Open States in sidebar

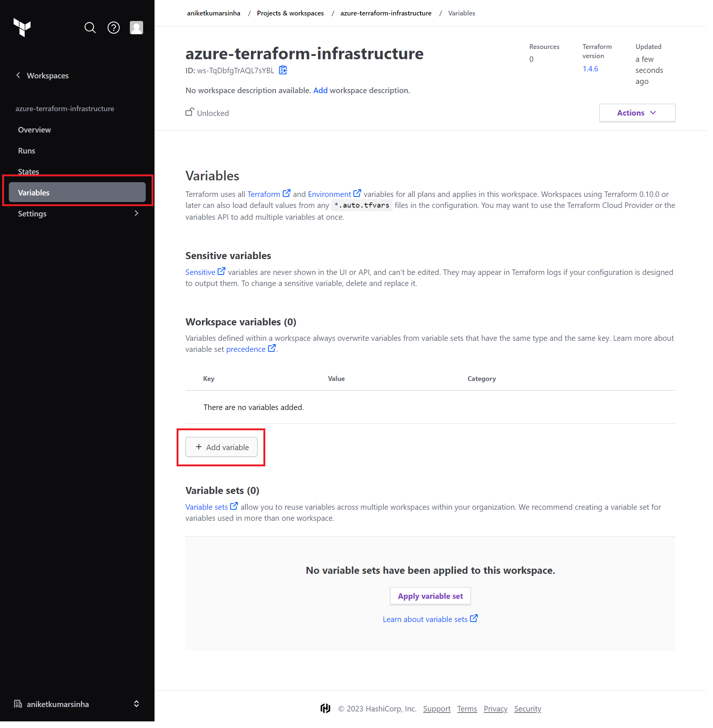click(28, 172)
